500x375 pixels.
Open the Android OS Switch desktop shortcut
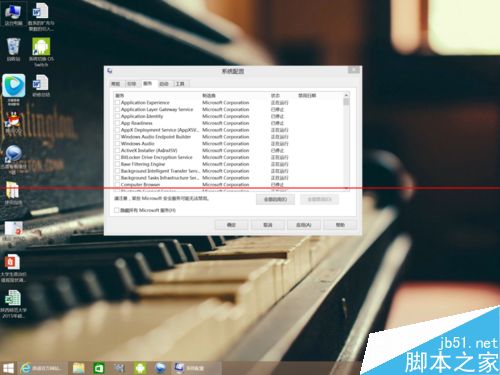click(41, 51)
